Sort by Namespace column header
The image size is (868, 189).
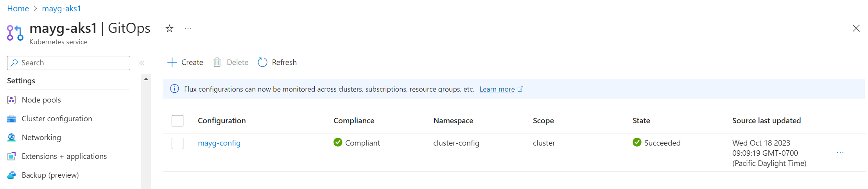[x=453, y=121]
